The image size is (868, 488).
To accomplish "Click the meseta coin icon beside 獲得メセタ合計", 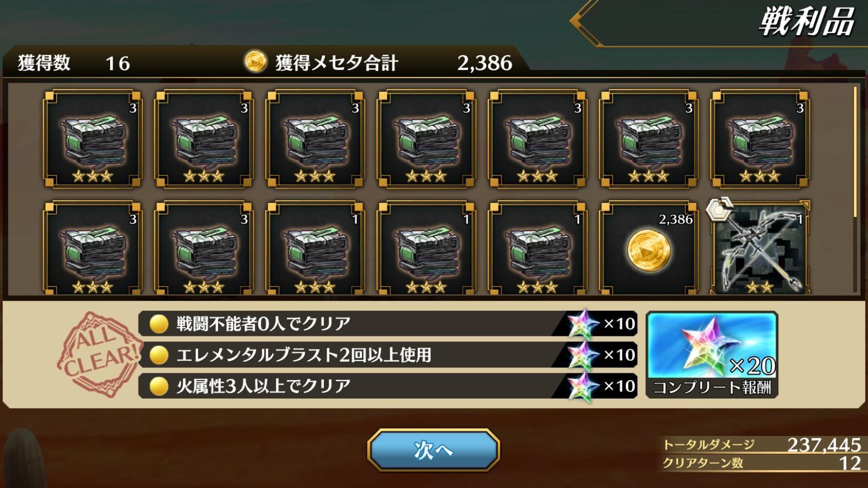I will pyautogui.click(x=255, y=62).
